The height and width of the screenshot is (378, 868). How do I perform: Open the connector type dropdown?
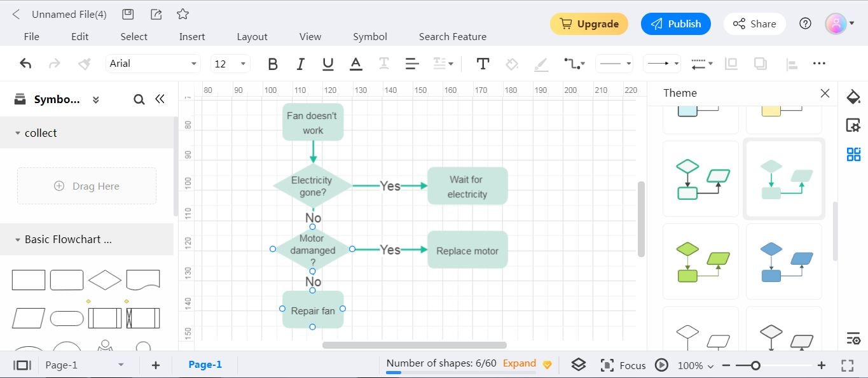click(x=574, y=64)
